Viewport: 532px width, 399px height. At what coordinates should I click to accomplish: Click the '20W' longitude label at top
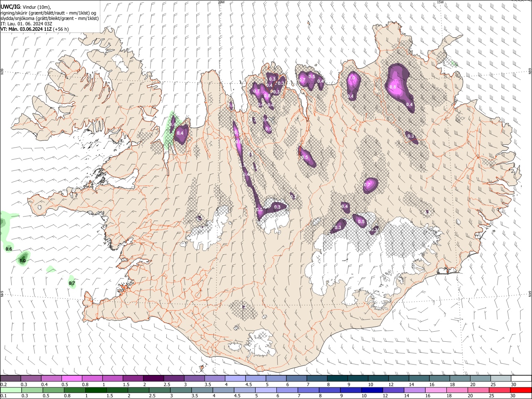click(221, 2)
